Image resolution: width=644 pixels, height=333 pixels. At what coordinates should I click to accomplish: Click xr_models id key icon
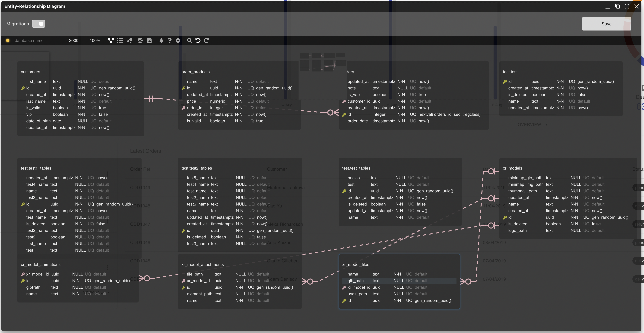pyautogui.click(x=505, y=218)
